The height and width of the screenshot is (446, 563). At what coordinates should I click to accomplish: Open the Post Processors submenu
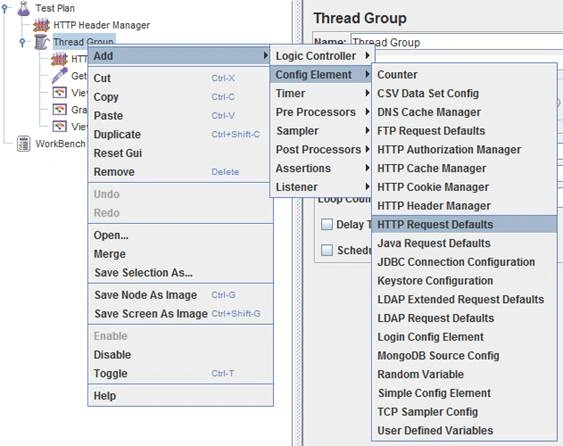(x=322, y=149)
